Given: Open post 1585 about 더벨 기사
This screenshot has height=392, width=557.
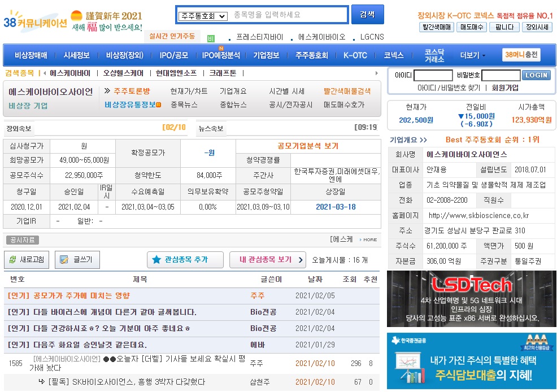Looking at the screenshot, I should [137, 363].
